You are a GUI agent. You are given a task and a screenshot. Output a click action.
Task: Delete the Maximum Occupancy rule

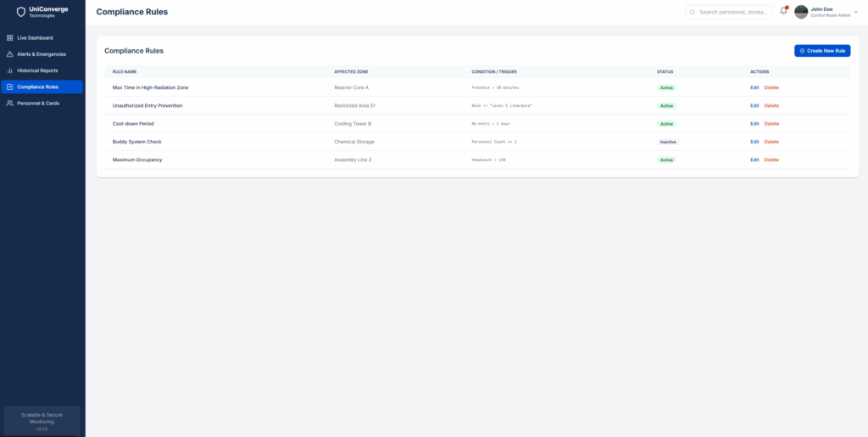click(771, 160)
